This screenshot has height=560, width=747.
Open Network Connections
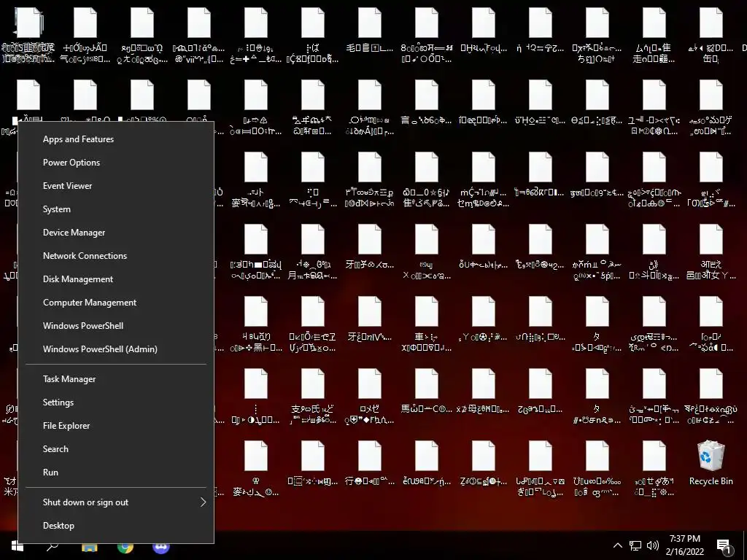click(x=116, y=256)
